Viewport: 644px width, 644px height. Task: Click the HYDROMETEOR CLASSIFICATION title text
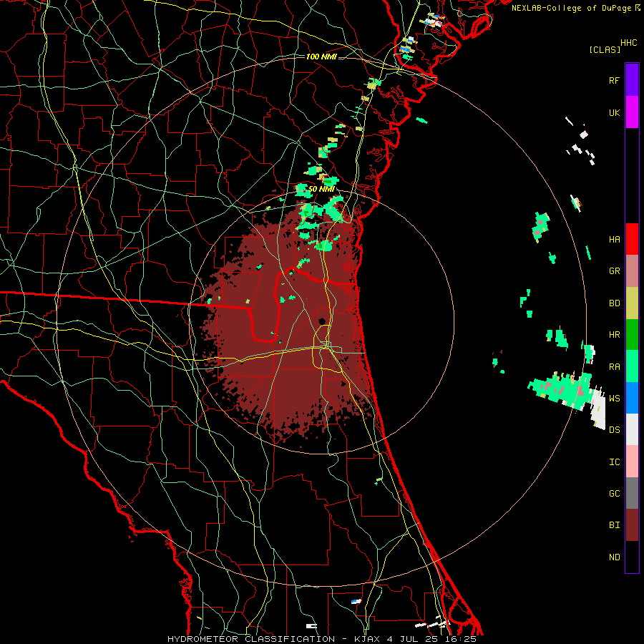(x=251, y=639)
